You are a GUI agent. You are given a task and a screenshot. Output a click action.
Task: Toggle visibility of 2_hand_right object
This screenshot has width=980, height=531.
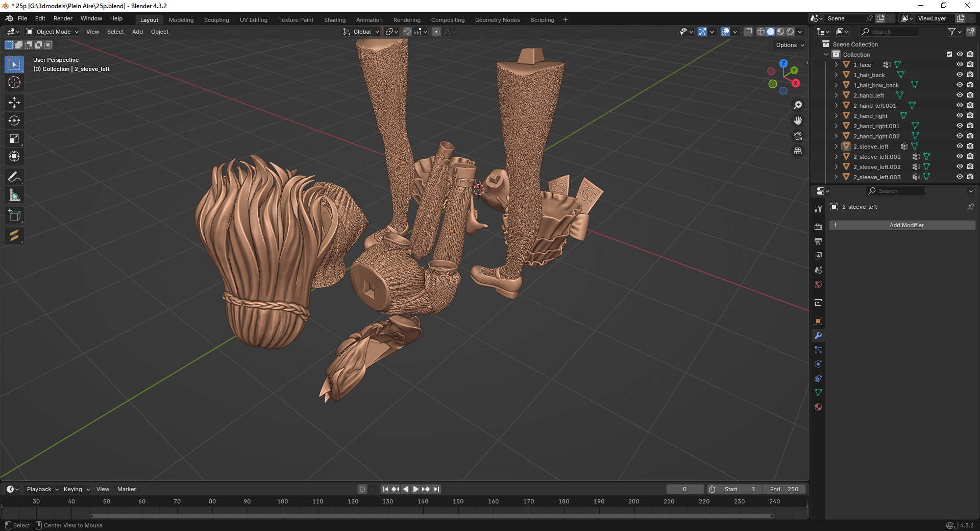pyautogui.click(x=960, y=115)
